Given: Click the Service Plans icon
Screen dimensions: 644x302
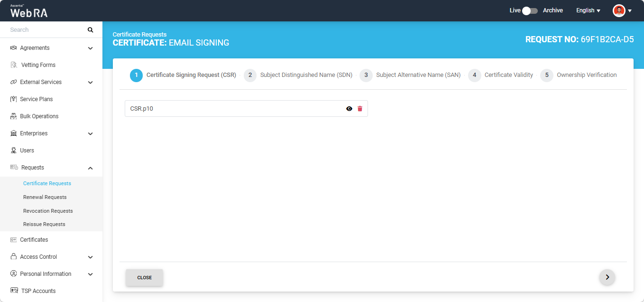Looking at the screenshot, I should click(13, 99).
